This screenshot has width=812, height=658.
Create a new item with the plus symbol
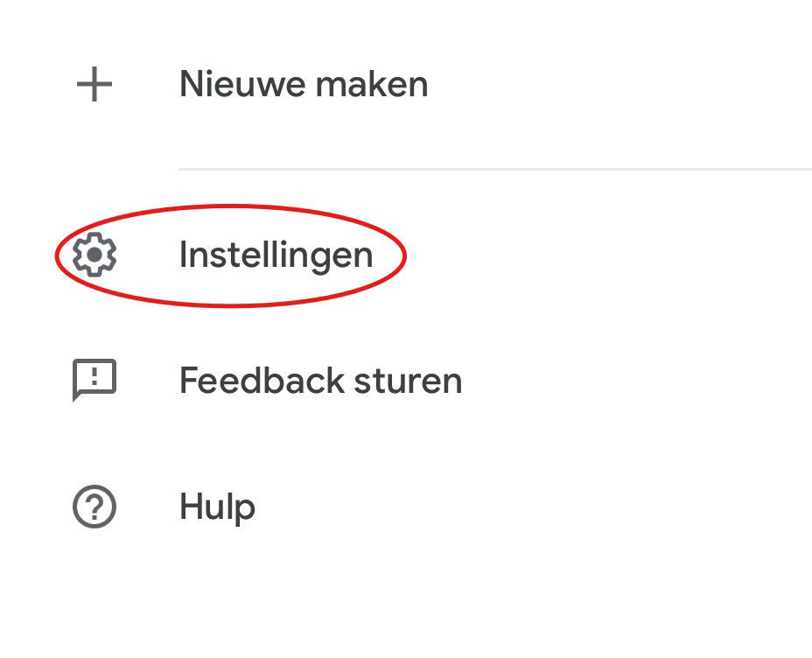pos(94,86)
